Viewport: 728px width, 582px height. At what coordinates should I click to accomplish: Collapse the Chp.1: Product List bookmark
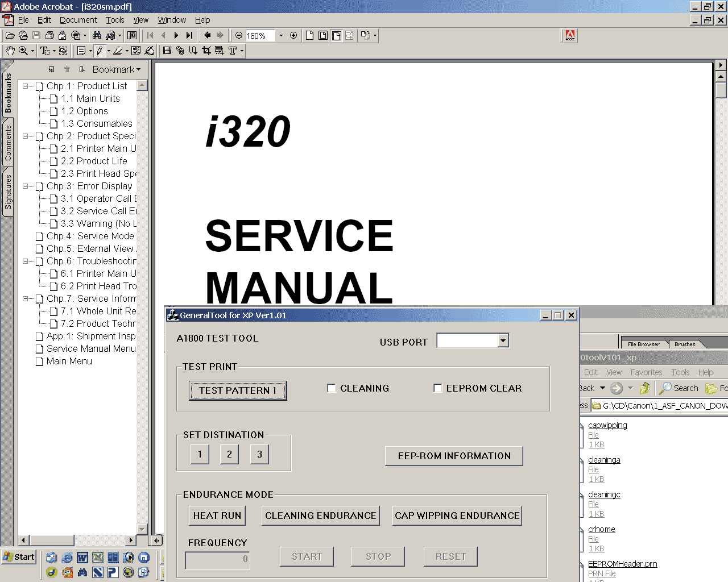[26, 86]
